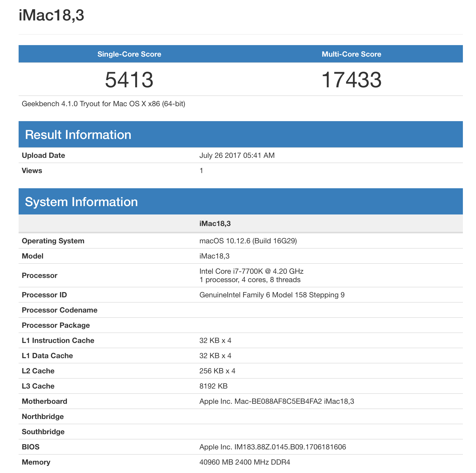
Task: Select the Model value iMac18,3
Action: tap(214, 256)
